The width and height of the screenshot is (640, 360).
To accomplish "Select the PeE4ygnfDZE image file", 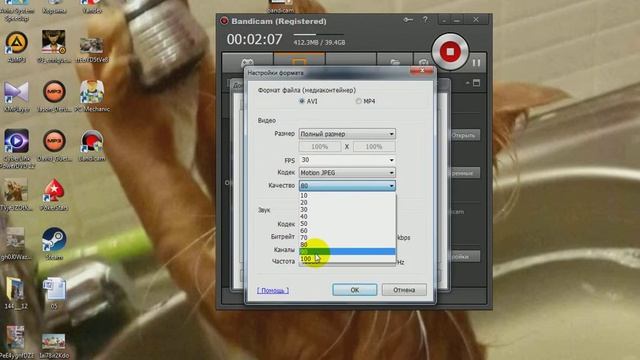I will point(16,342).
